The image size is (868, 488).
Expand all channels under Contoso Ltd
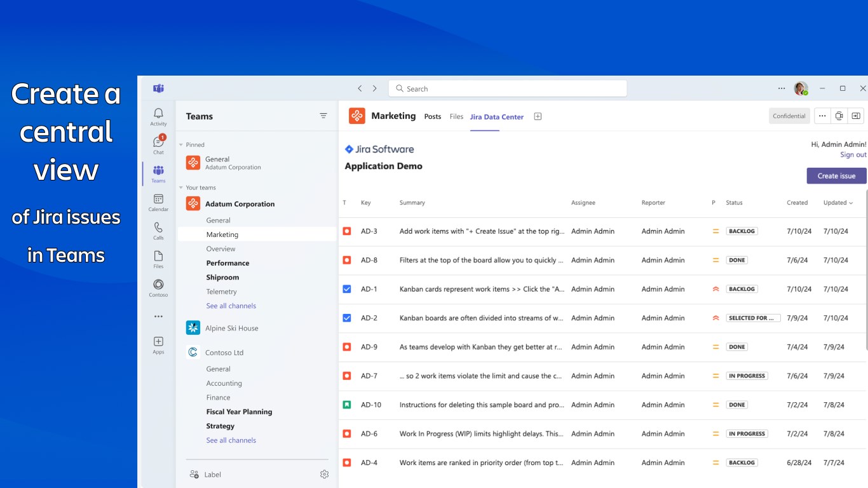point(231,440)
